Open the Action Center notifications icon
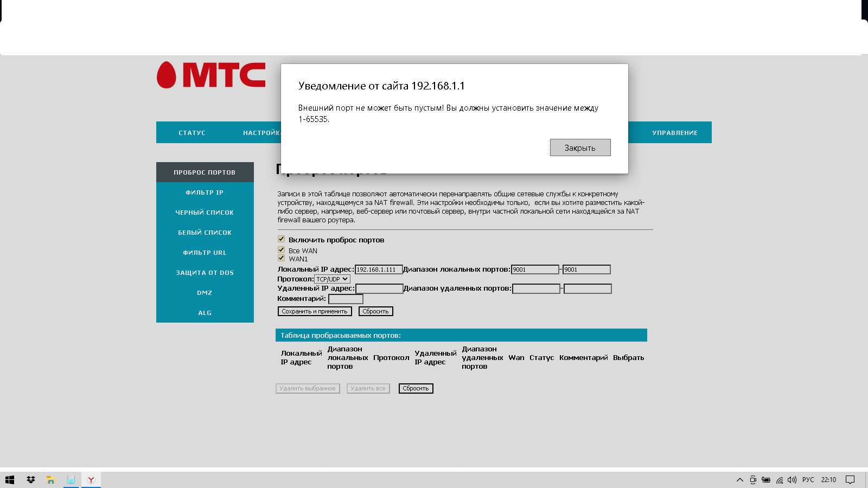 coord(850,480)
